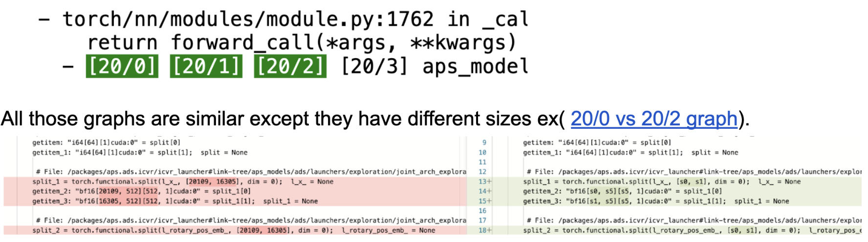This screenshot has width=868, height=242.
Task: Click the added-line marker 15+
Action: (484, 201)
